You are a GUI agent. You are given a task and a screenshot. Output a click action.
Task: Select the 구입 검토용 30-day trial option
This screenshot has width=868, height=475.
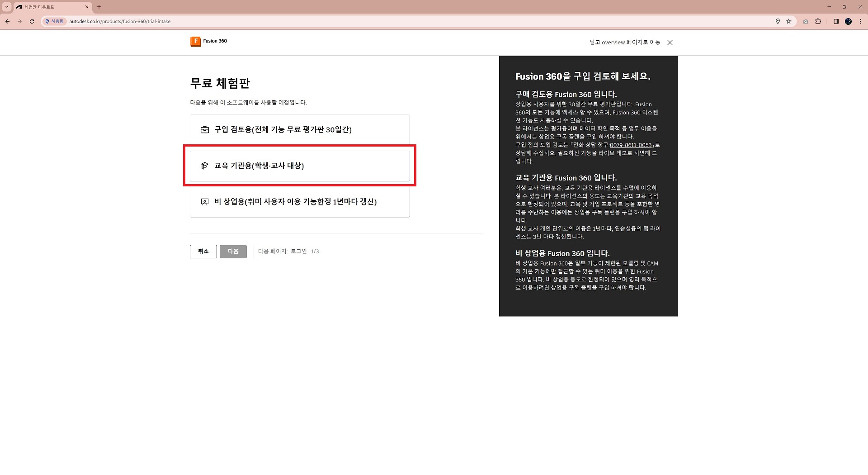click(299, 130)
